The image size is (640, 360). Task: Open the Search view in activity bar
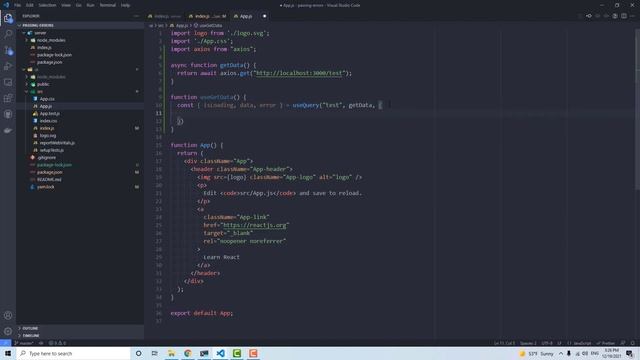8,34
